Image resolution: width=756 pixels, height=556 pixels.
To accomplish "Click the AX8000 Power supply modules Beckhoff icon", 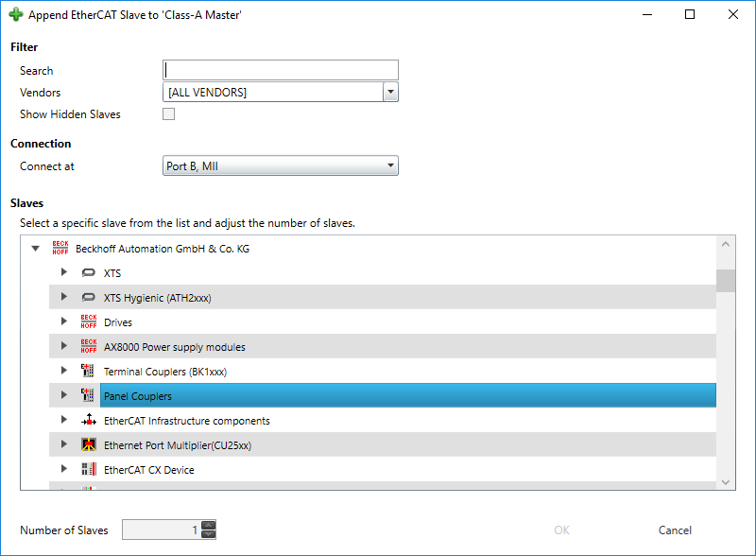I will (88, 346).
